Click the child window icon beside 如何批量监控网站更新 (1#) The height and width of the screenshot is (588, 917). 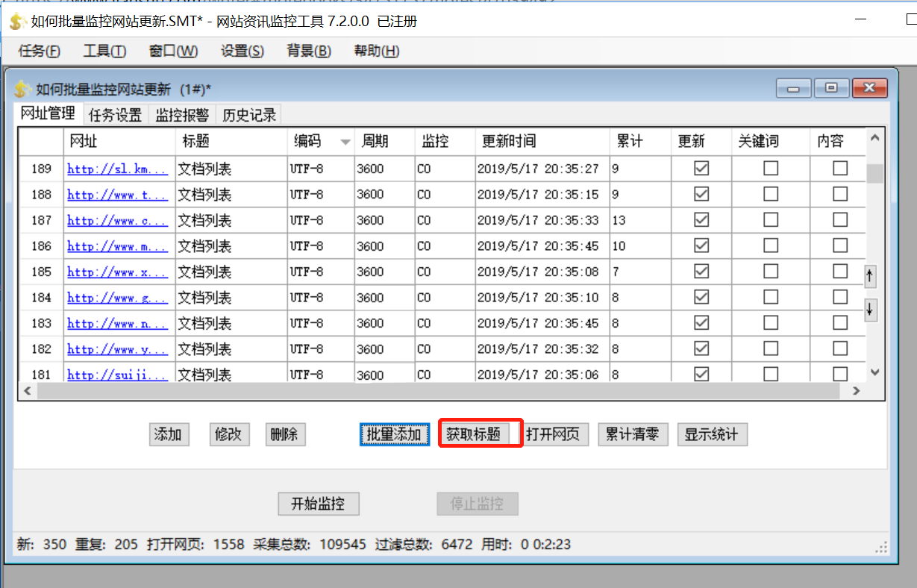22,90
